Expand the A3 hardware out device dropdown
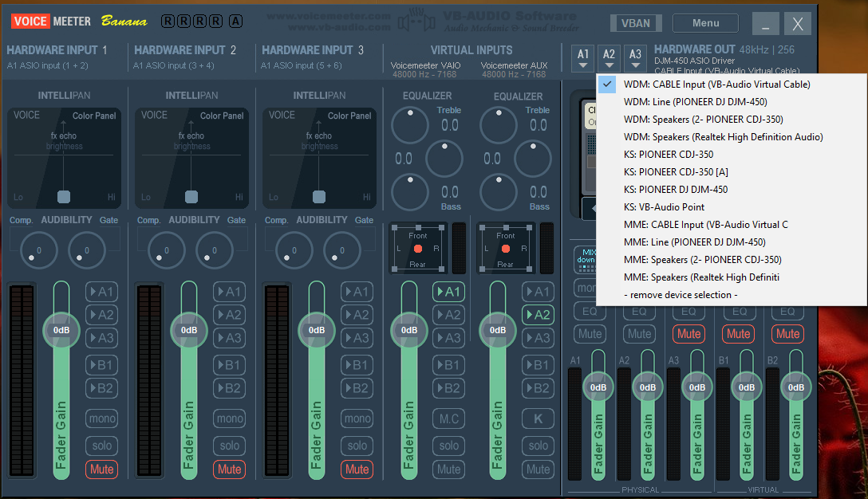 (x=635, y=58)
